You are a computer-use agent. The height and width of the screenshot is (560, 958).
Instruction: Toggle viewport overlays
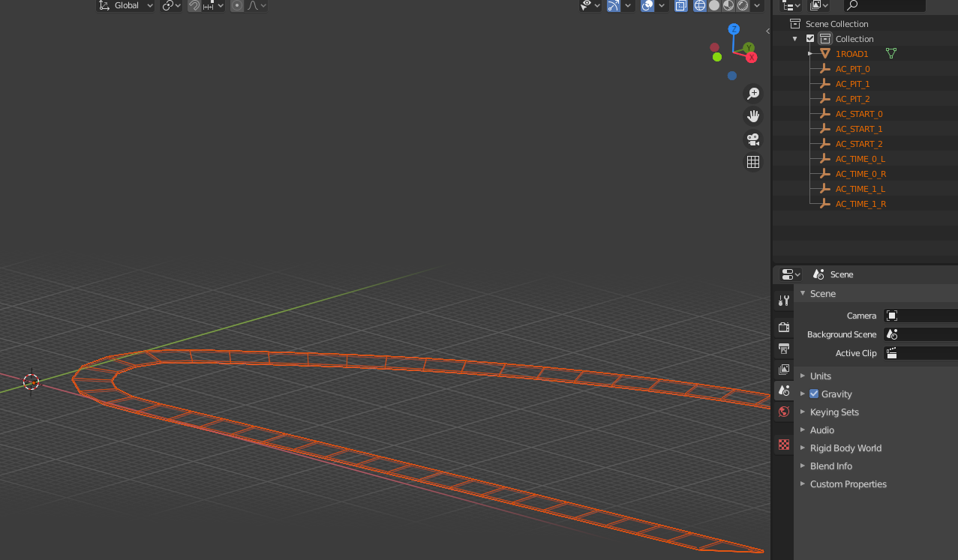pyautogui.click(x=647, y=5)
